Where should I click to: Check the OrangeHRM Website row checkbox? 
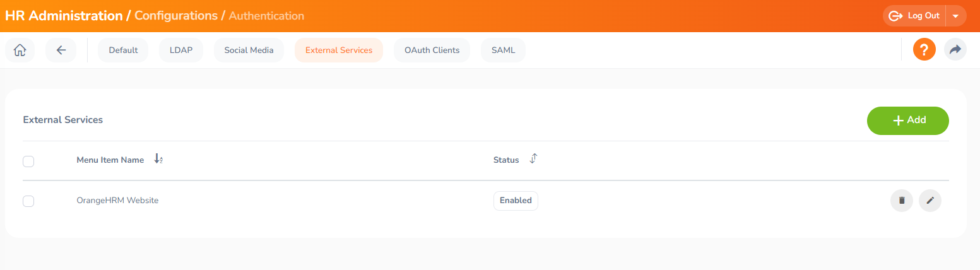(28, 201)
